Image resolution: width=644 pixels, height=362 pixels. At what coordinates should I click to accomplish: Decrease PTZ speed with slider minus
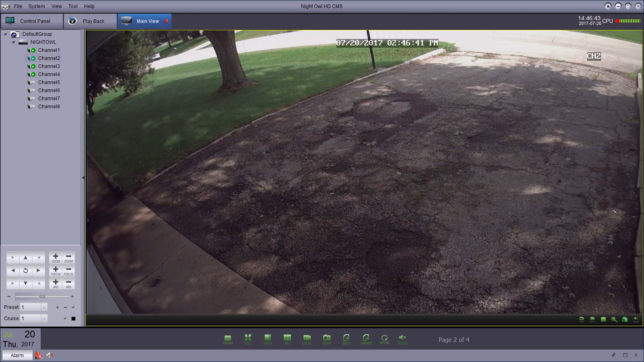pos(9,296)
